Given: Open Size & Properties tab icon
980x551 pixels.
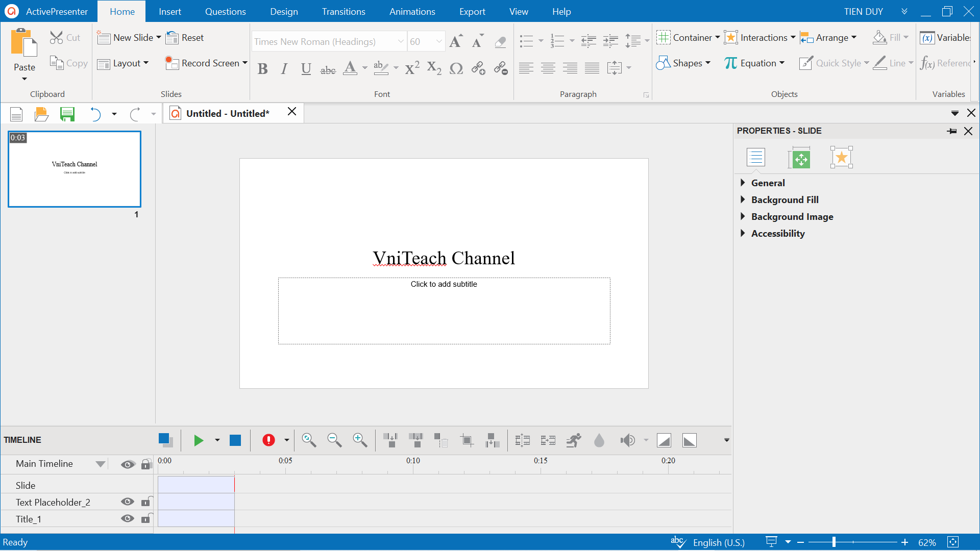Looking at the screenshot, I should coord(799,158).
